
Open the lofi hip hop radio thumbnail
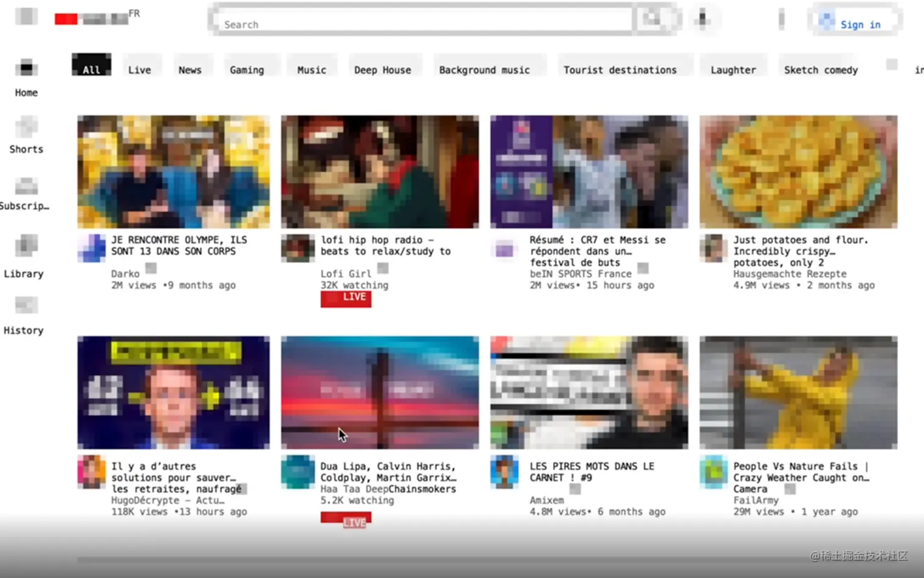coord(380,172)
